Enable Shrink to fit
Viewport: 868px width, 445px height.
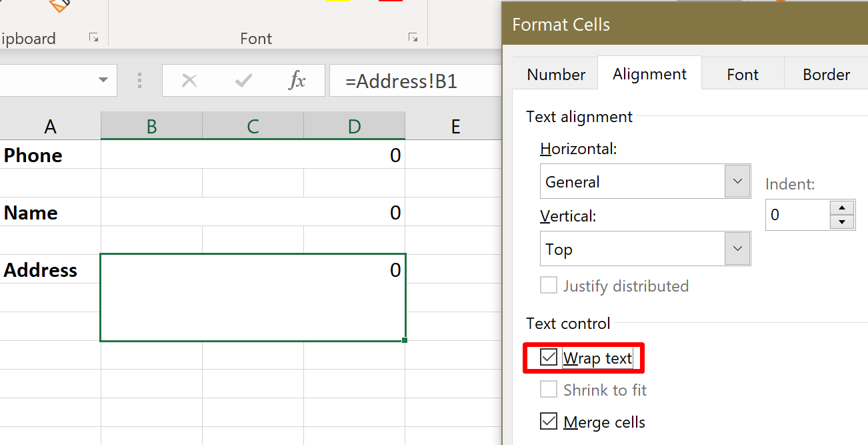coord(548,390)
